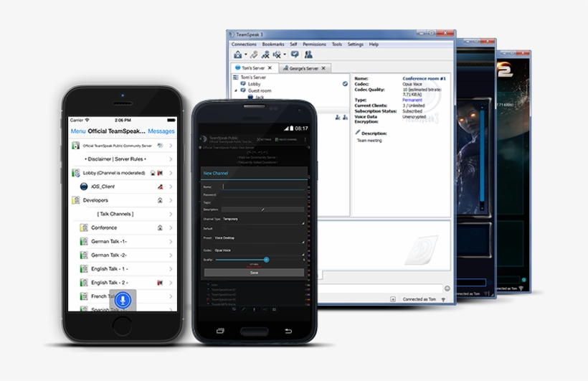Click the 'Connected as Tom' status text

tap(419, 299)
